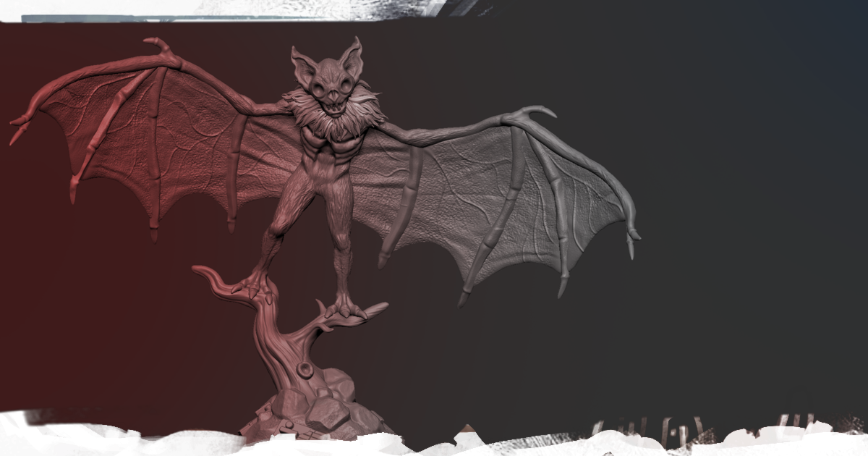Click the furry mane around the neck
Screen dimensions: 868x456
(330, 117)
